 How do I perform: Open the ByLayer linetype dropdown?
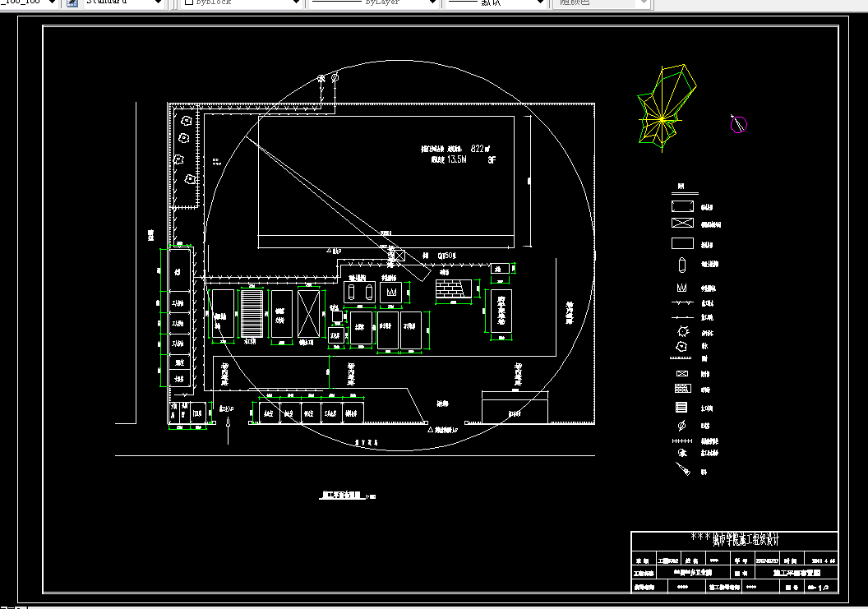tap(432, 2)
